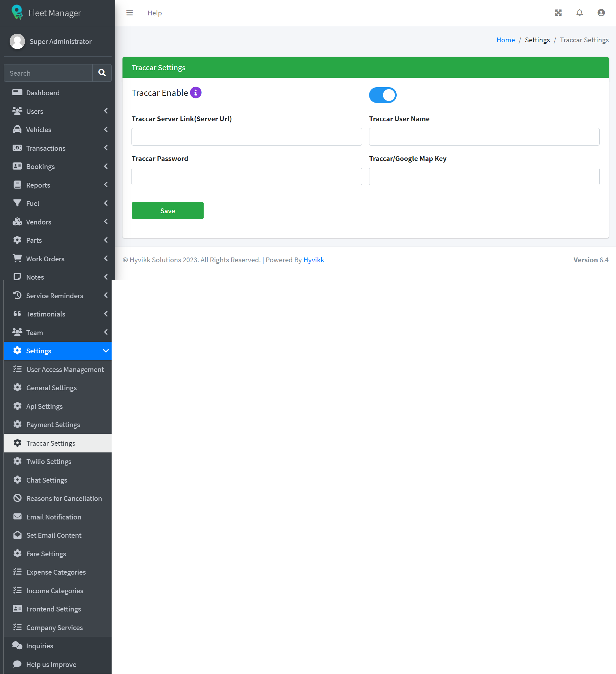616x674 pixels.
Task: Click the Testimonials quote icon
Action: [17, 314]
